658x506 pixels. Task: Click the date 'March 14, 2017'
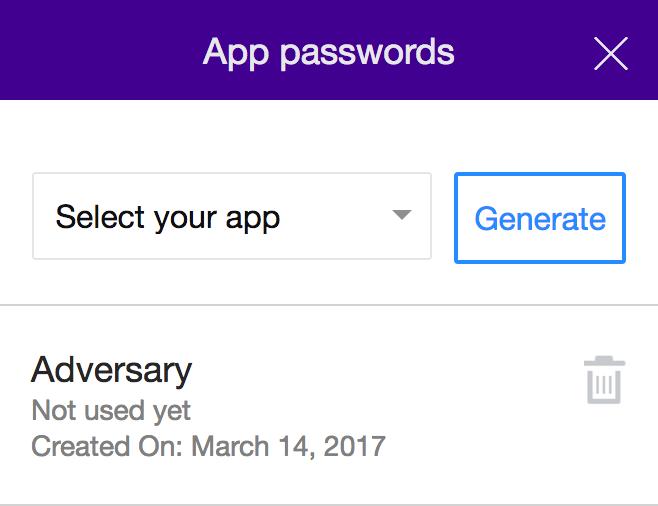click(x=288, y=445)
